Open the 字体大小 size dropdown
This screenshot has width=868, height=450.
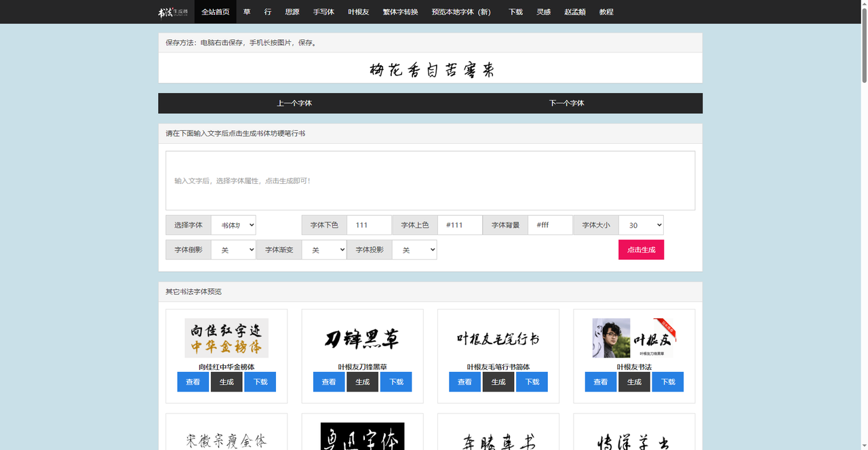(x=641, y=225)
